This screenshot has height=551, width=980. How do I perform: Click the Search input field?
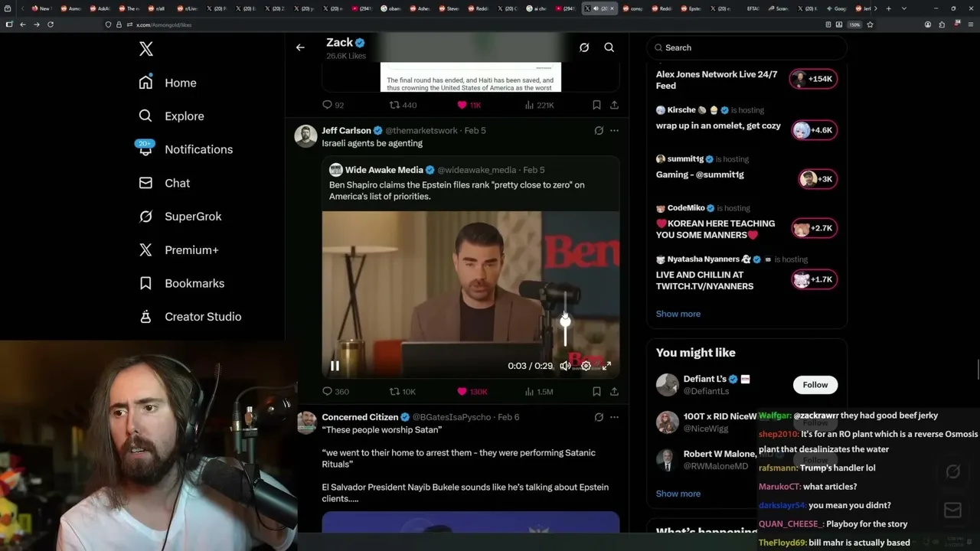point(747,47)
